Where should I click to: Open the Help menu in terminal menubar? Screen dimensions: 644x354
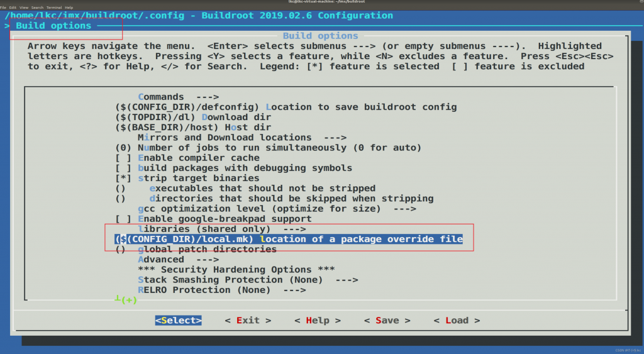[x=69, y=8]
